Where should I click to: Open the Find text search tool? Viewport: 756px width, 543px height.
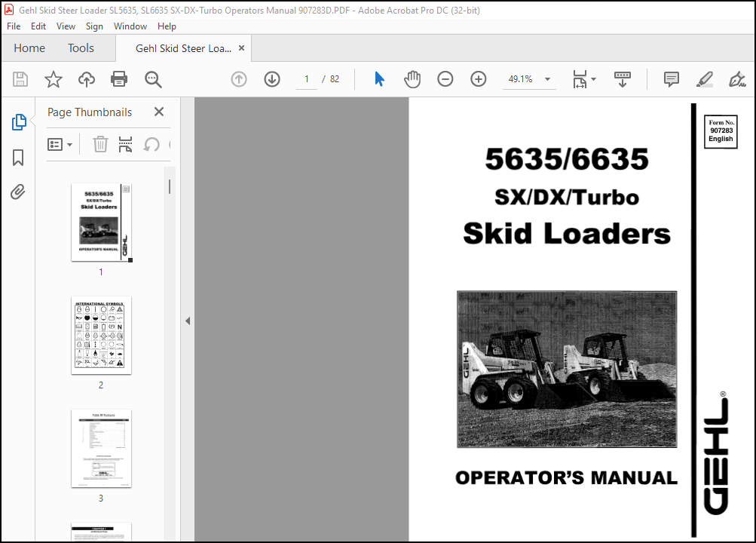[x=153, y=79]
